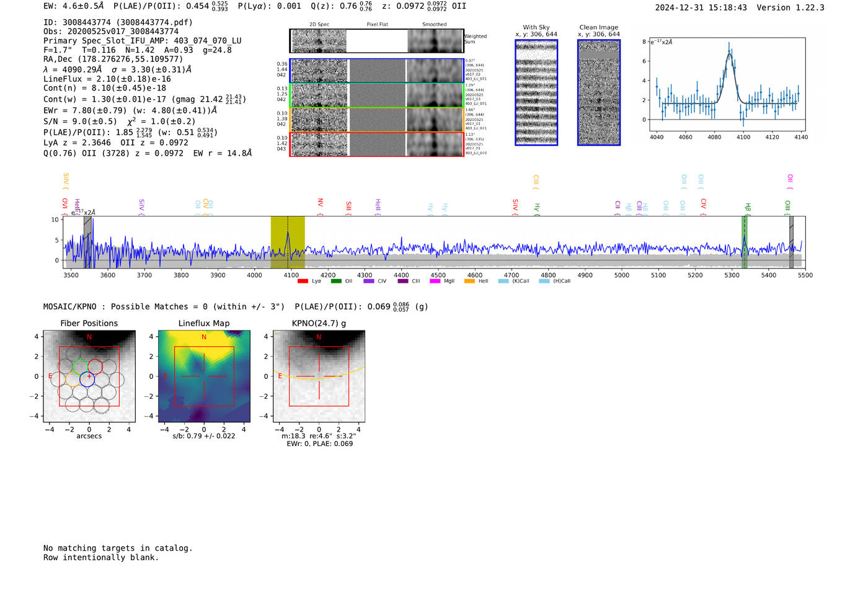Click the Primary Spec_Slot_IFU_AMP: 403_074_070_LU text

(143, 40)
